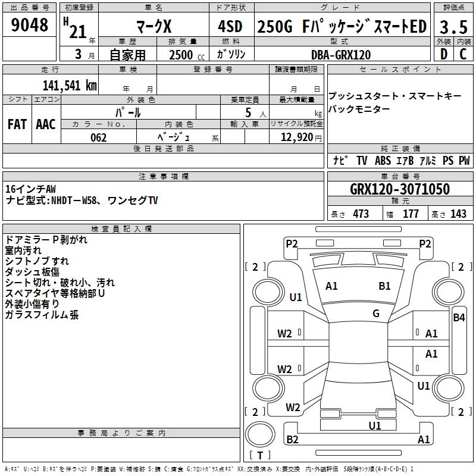Click the interior grade C

pyautogui.click(x=463, y=54)
